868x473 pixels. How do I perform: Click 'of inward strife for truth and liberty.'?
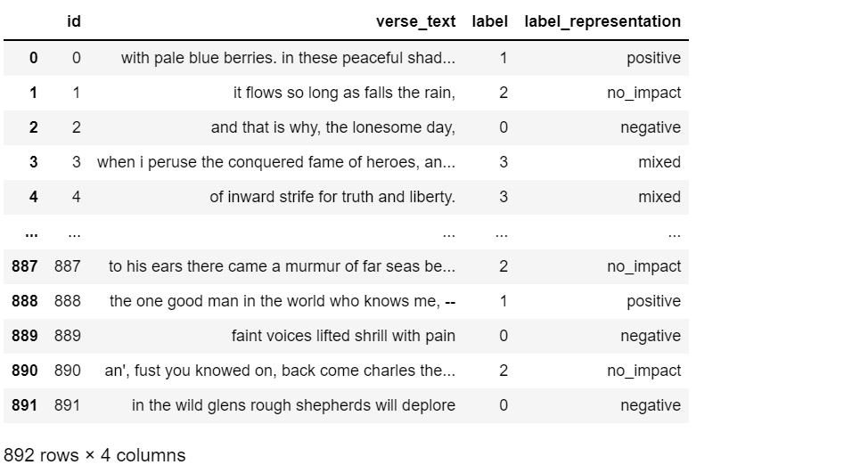pos(332,198)
